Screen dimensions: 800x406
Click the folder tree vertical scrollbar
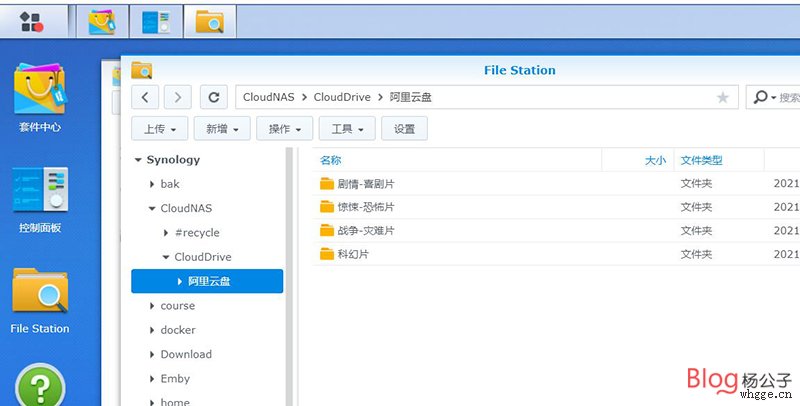pyautogui.click(x=289, y=276)
